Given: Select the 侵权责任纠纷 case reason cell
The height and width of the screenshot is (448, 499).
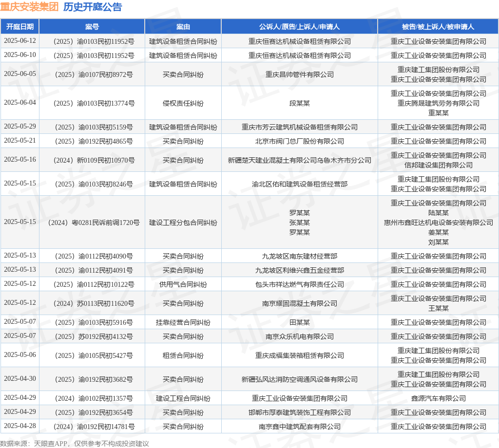Looking at the screenshot, I should coord(183,103).
